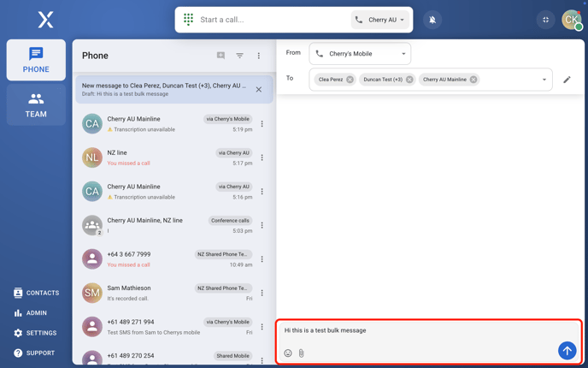Image resolution: width=588 pixels, height=368 pixels.
Task: Open the dial pad icon
Action: tap(188, 20)
